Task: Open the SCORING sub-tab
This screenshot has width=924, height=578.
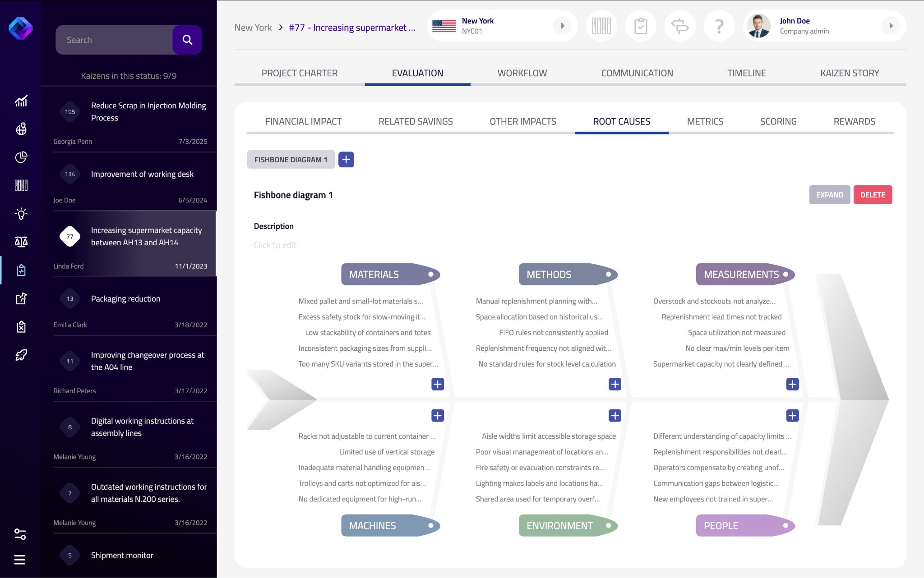Action: (778, 121)
